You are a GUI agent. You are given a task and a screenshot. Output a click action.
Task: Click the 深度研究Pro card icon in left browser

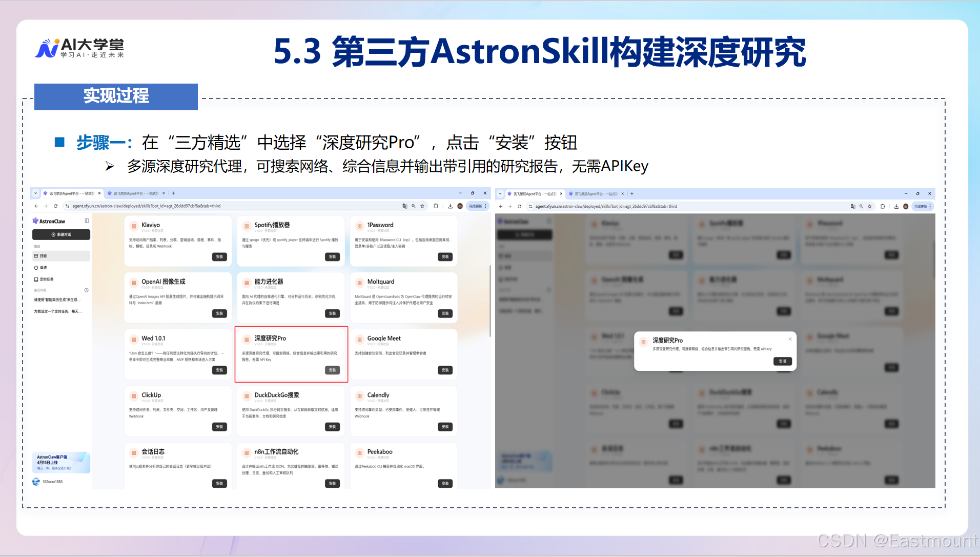point(247,339)
